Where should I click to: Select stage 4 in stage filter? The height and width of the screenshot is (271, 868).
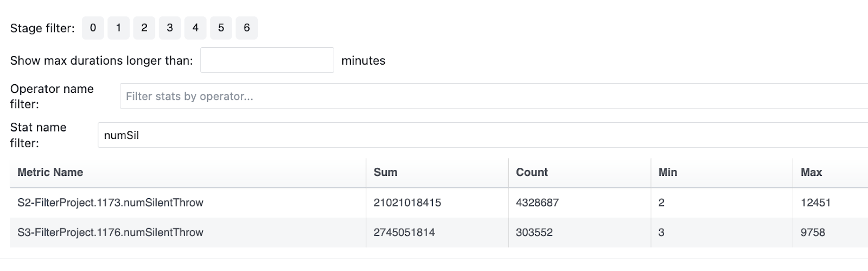tap(195, 28)
